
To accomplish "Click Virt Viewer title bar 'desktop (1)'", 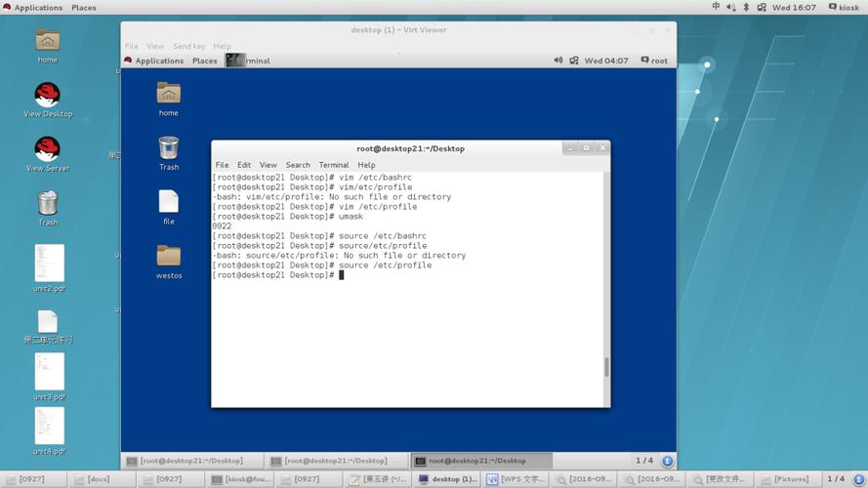I will point(398,30).
